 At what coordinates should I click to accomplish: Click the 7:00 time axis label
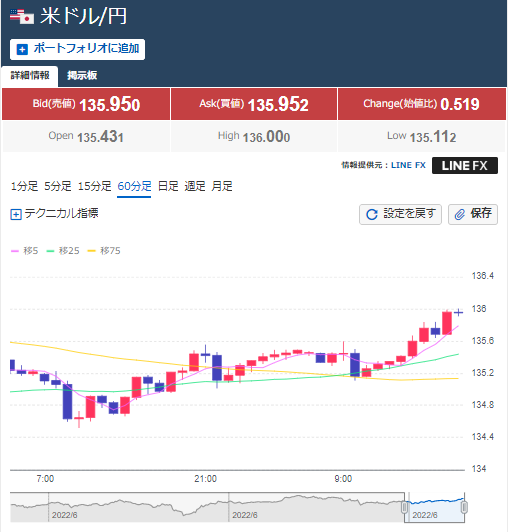[x=45, y=479]
